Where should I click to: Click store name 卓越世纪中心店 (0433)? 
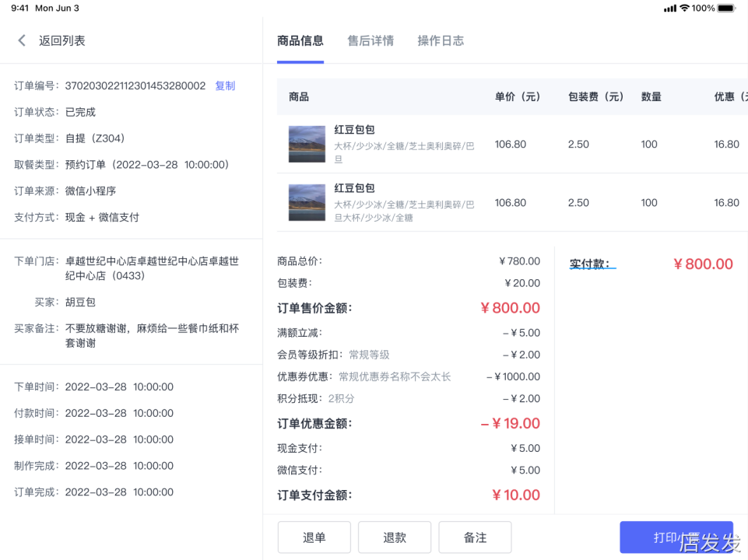pos(153,268)
